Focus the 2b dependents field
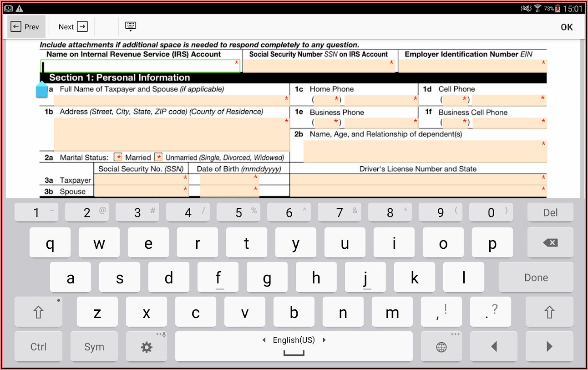Image resolution: width=588 pixels, height=370 pixels. pyautogui.click(x=425, y=151)
